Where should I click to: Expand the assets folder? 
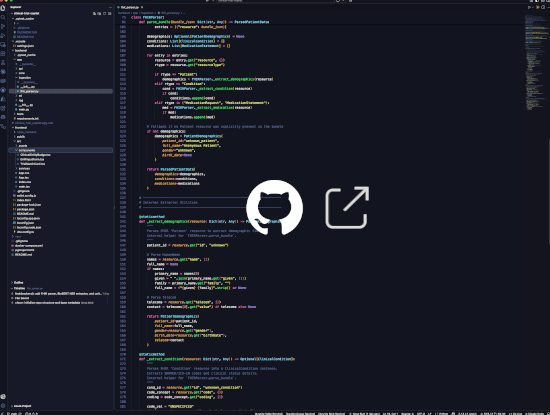[x=22, y=146]
